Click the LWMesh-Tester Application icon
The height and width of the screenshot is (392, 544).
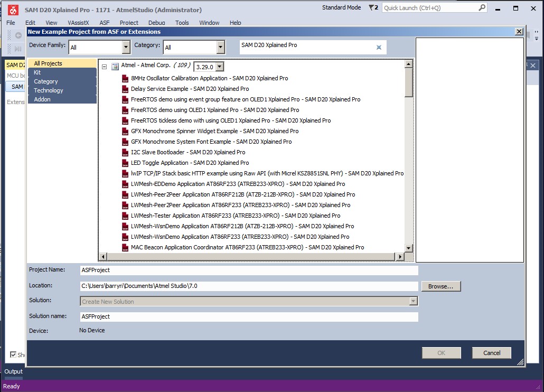pyautogui.click(x=125, y=216)
